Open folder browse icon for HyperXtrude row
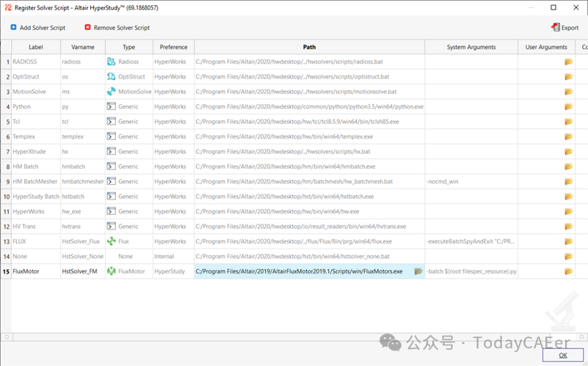 coord(568,152)
